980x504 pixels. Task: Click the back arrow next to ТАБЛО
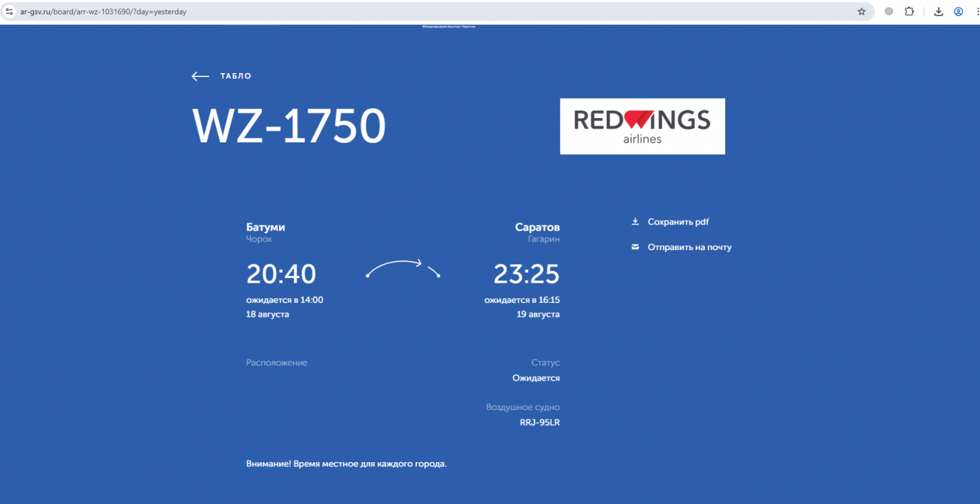pyautogui.click(x=200, y=76)
